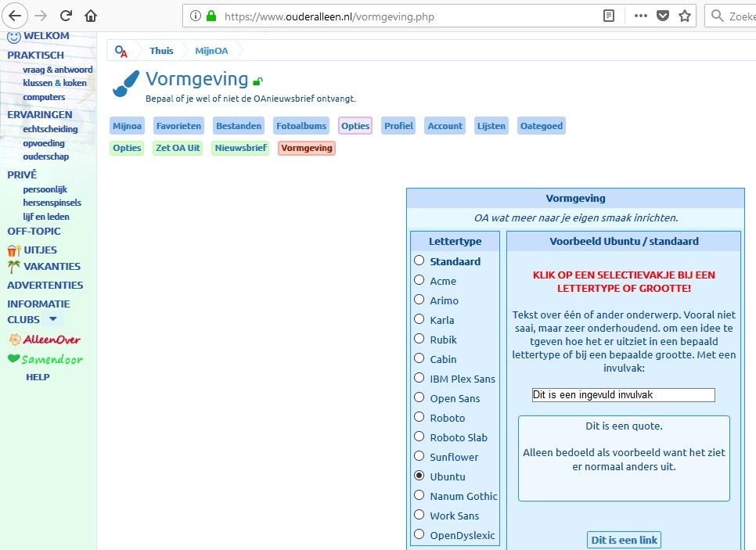
Task: Open the AlleenOver sidebar link
Action: [x=51, y=340]
